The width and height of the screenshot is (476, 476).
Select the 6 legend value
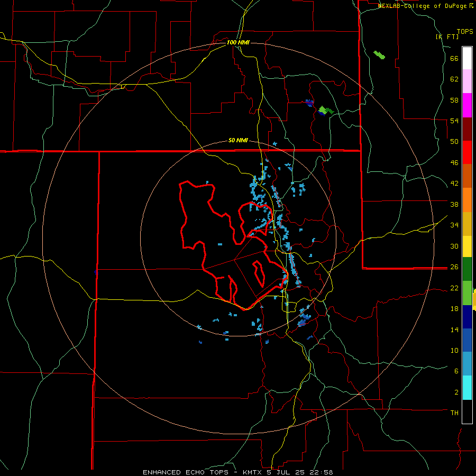pos(456,371)
